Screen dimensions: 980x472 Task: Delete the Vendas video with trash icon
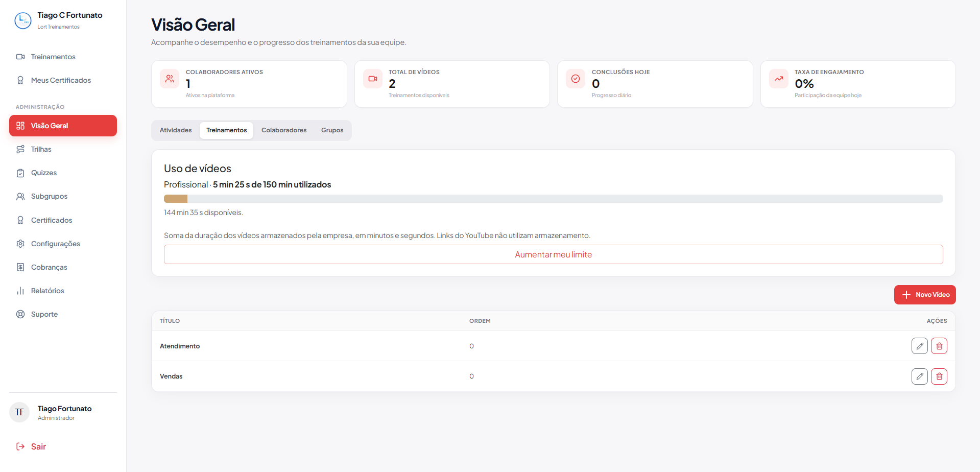click(939, 376)
